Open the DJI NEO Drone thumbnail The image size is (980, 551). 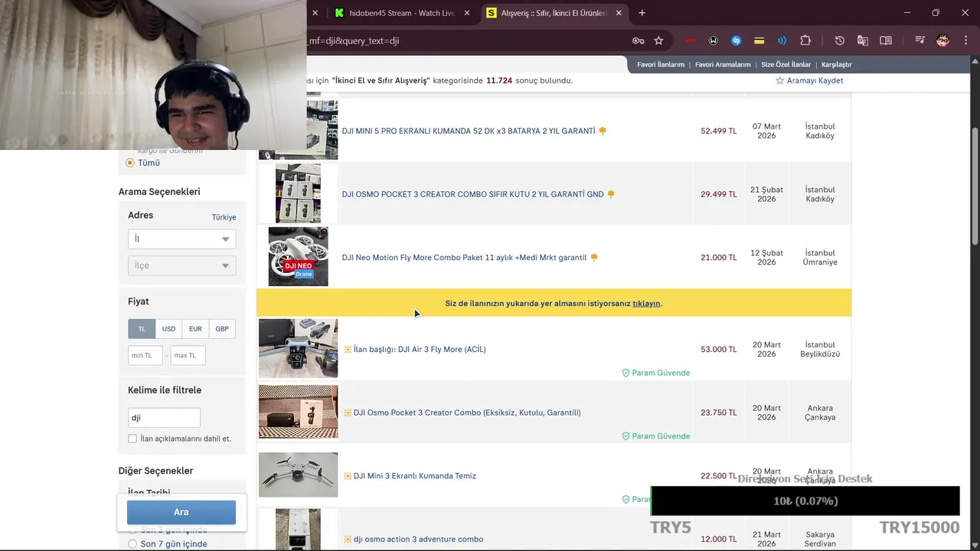[x=298, y=256]
